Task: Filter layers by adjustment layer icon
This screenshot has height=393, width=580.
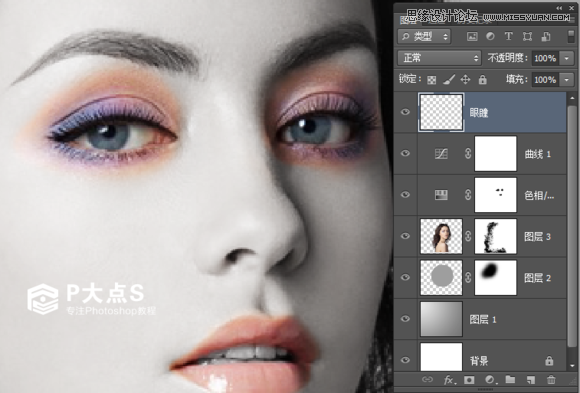Action: coord(490,36)
